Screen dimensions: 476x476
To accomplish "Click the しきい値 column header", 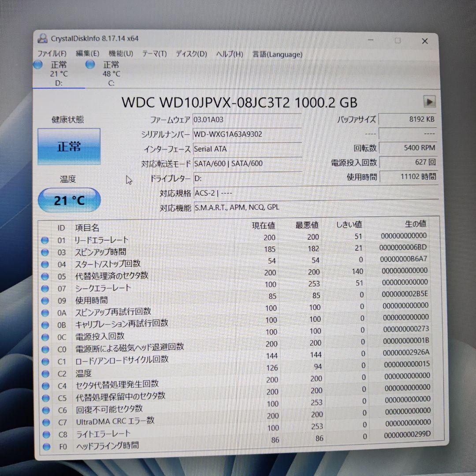I will [349, 225].
